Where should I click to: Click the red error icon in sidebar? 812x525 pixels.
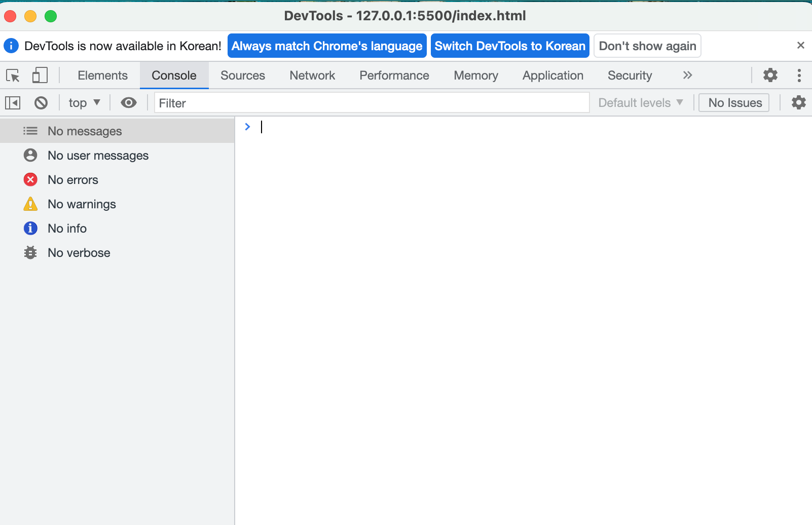pos(30,179)
